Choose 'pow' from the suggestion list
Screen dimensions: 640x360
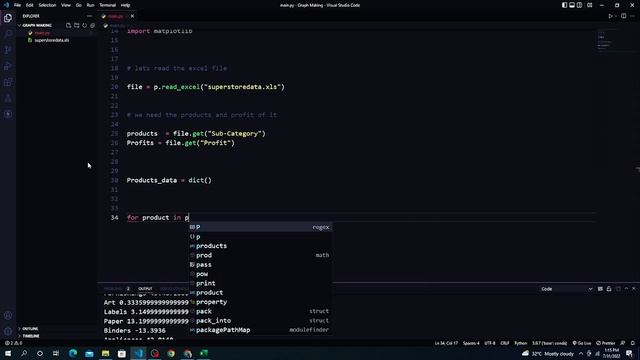(260, 274)
